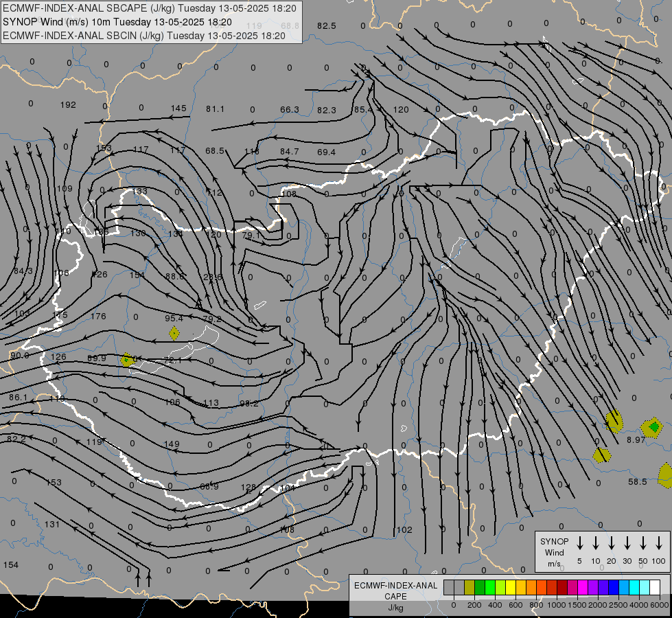
Task: Click the CAPE value 86.1
Action: [x=18, y=398]
